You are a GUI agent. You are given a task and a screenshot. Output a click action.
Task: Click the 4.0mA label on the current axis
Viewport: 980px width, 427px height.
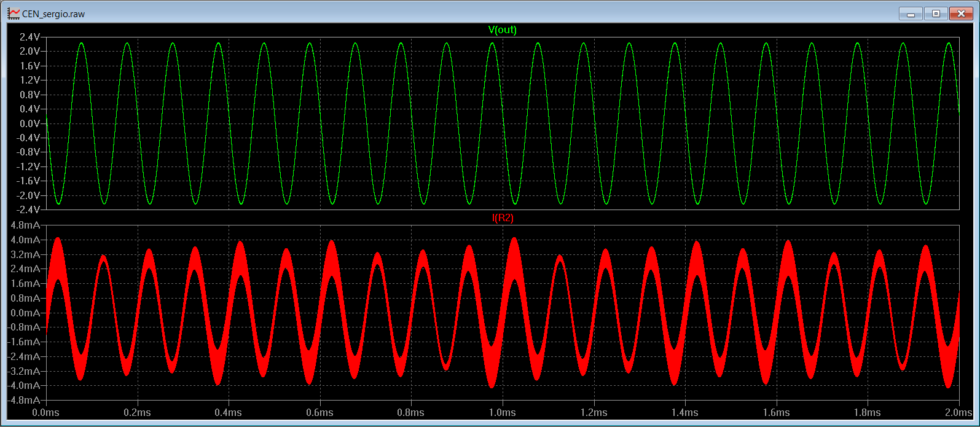pyautogui.click(x=25, y=240)
